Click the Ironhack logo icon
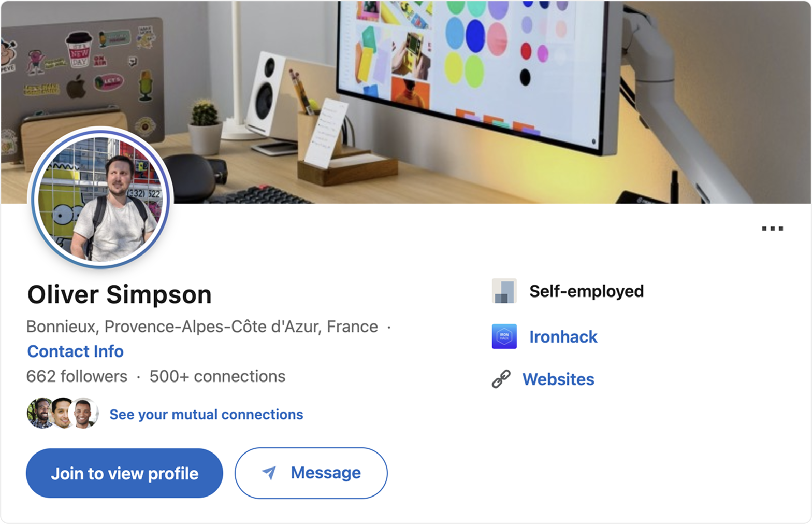The image size is (812, 524). point(504,336)
